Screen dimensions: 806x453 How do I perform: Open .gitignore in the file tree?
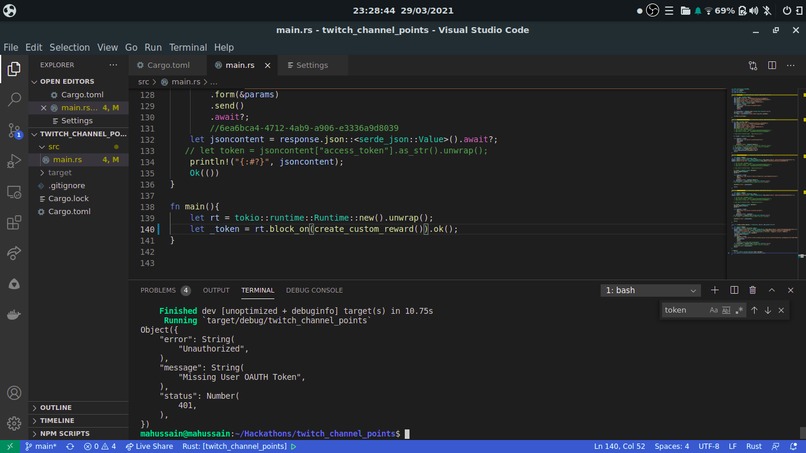78,186
